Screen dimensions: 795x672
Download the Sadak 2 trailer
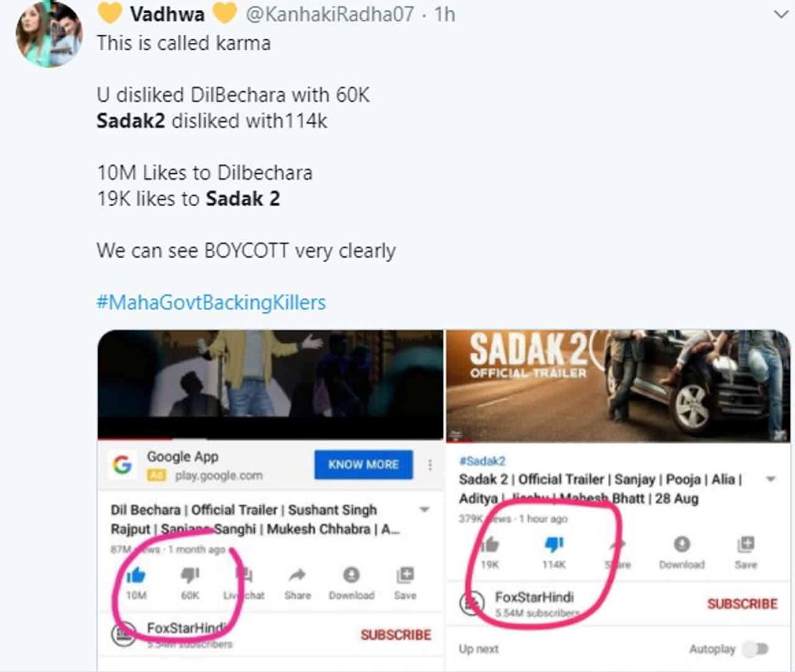coord(681,545)
